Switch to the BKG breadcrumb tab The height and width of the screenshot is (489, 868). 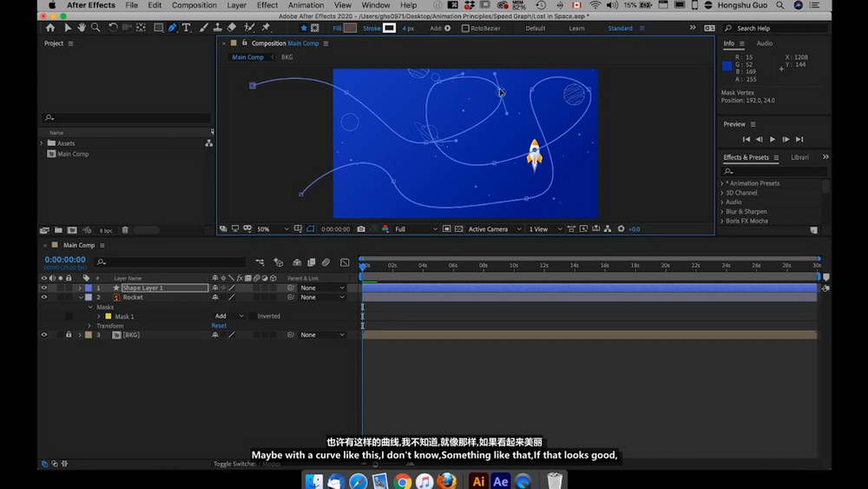pyautogui.click(x=286, y=57)
